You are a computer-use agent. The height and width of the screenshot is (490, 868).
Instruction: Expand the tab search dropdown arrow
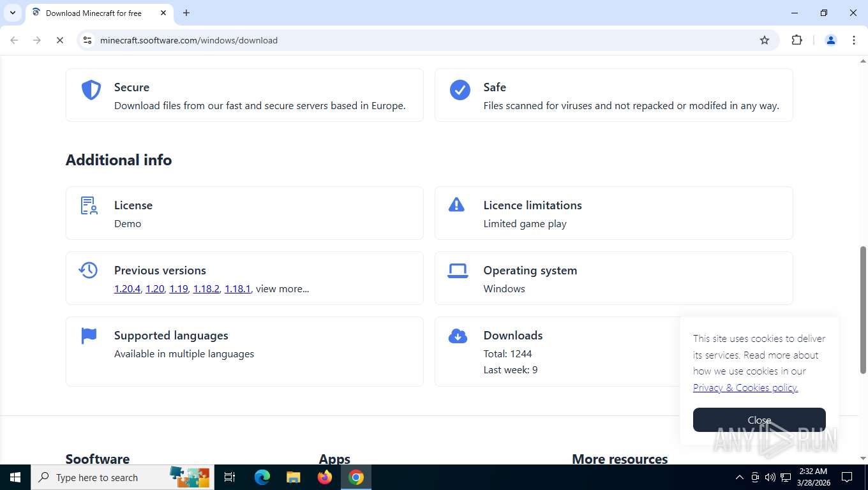point(12,13)
